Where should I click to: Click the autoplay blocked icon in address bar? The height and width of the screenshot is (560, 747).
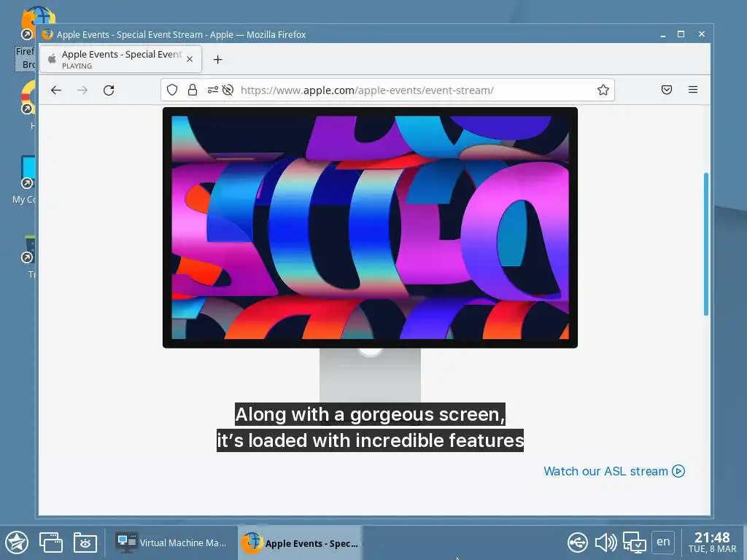(228, 90)
